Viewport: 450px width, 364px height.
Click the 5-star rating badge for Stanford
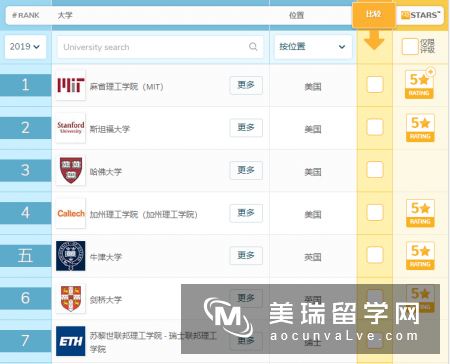(x=420, y=128)
